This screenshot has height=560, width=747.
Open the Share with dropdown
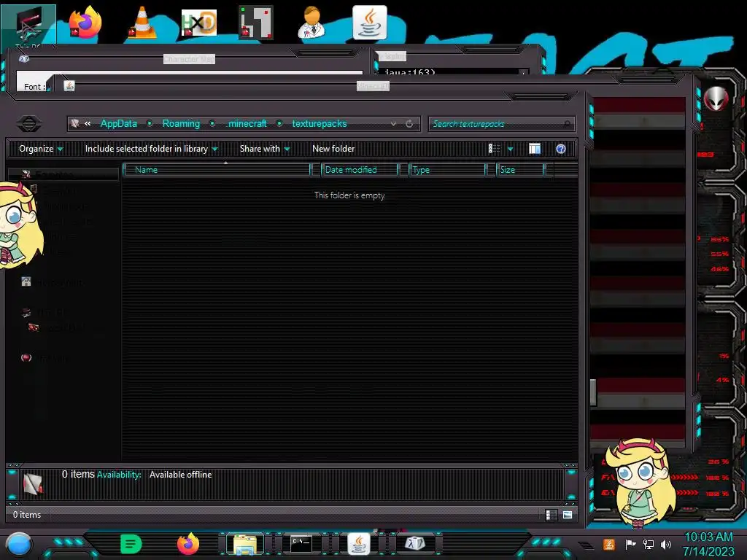264,149
